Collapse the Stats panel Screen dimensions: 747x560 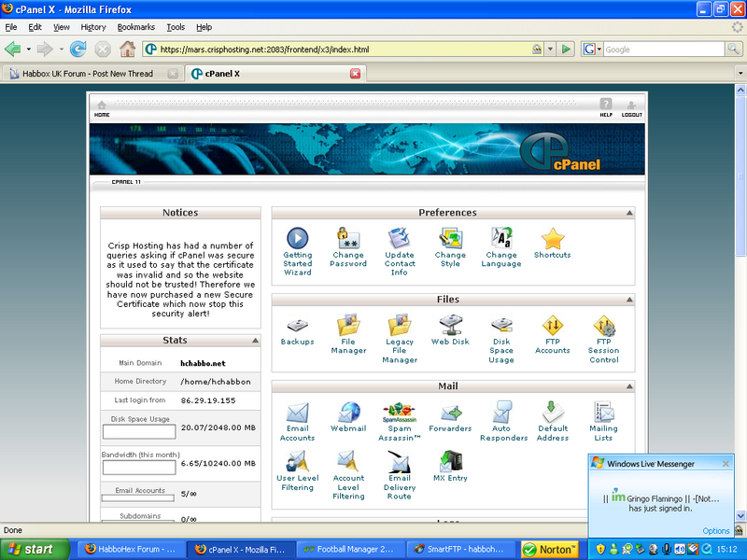point(255,341)
